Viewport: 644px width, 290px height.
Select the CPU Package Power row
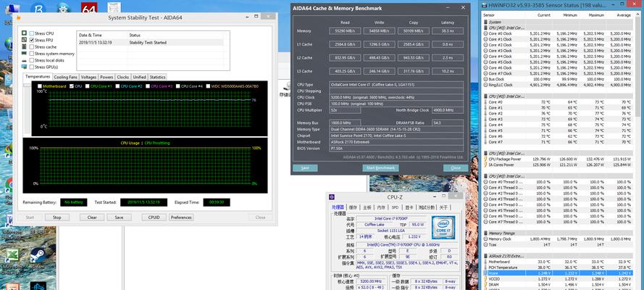pos(557,159)
